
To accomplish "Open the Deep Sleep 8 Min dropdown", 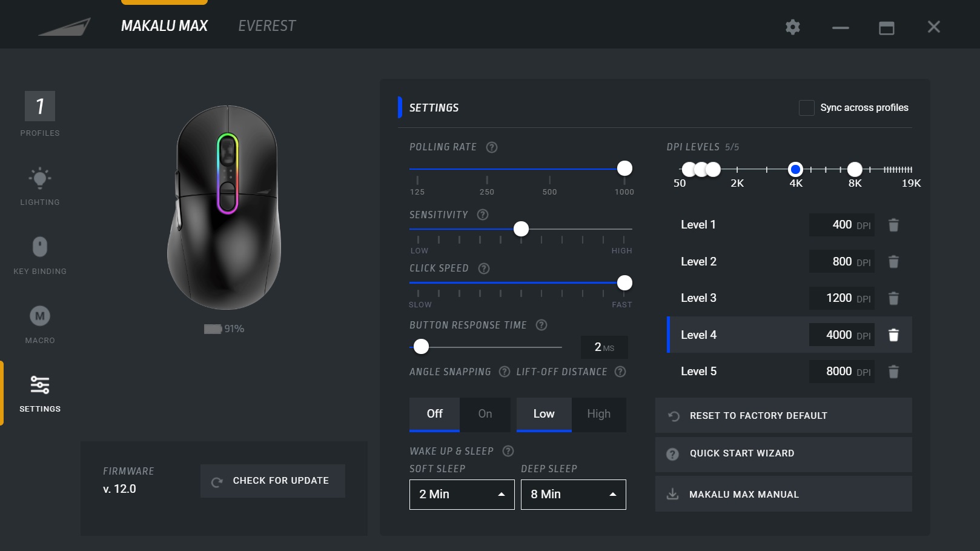I will click(x=574, y=495).
